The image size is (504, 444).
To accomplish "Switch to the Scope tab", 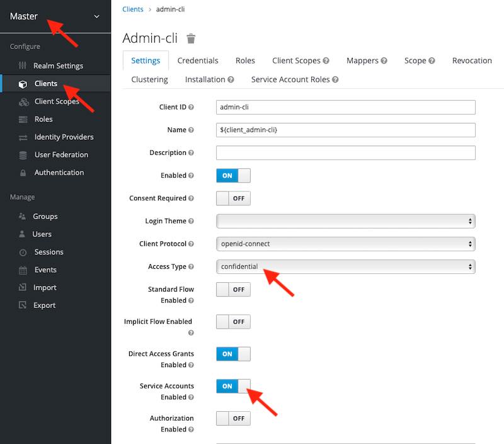I will (420, 60).
